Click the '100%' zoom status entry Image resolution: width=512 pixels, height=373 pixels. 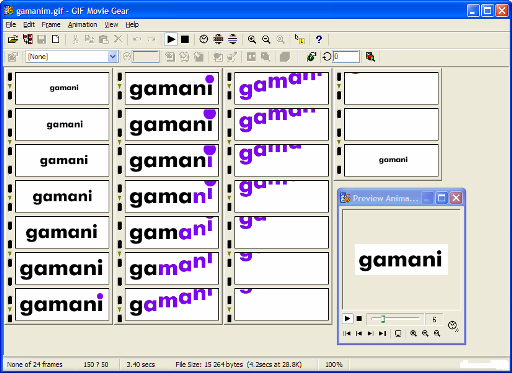pyautogui.click(x=334, y=364)
